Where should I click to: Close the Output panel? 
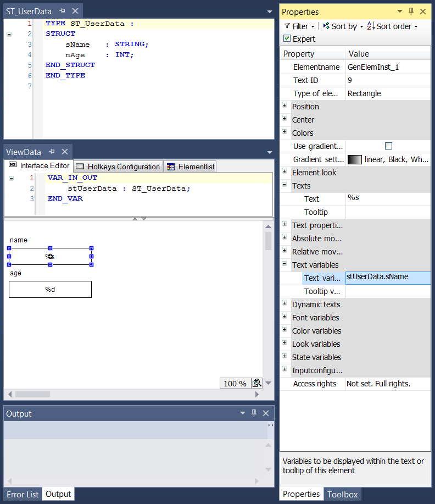point(266,413)
